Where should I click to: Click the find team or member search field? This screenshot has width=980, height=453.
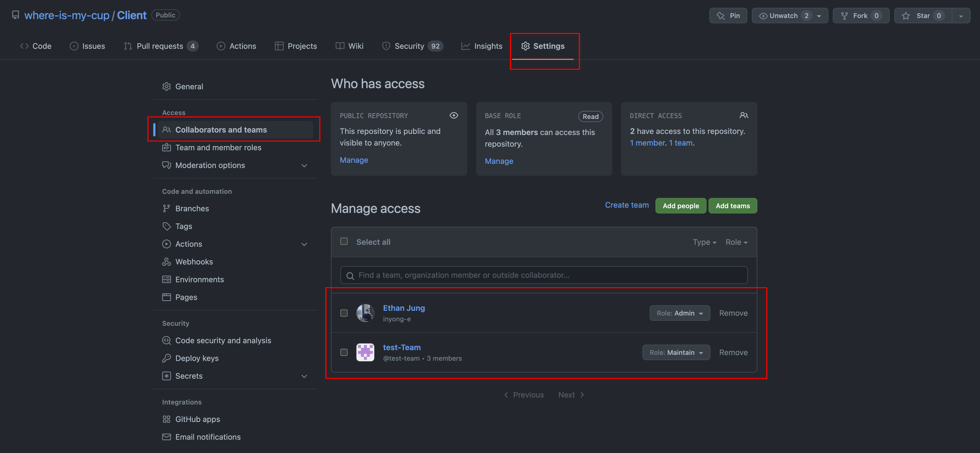pyautogui.click(x=544, y=275)
